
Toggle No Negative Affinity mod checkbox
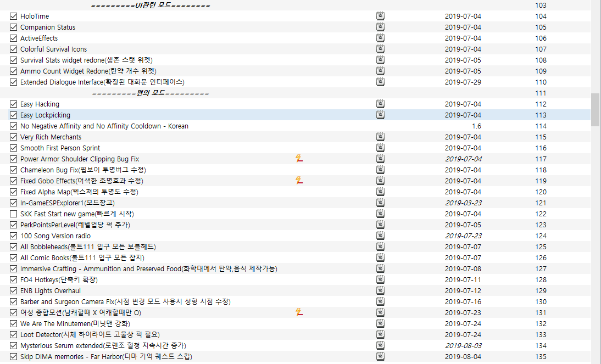13,126
